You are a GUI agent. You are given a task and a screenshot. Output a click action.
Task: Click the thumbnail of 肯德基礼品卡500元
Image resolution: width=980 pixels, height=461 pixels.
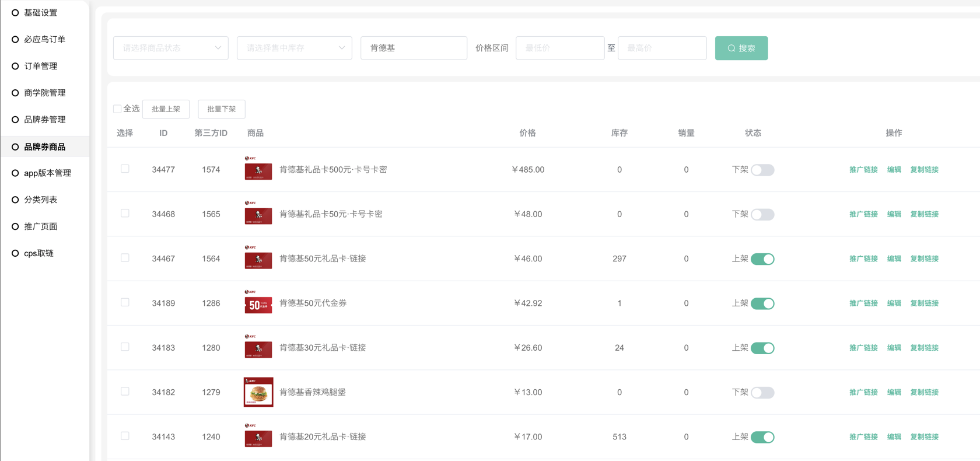click(258, 169)
